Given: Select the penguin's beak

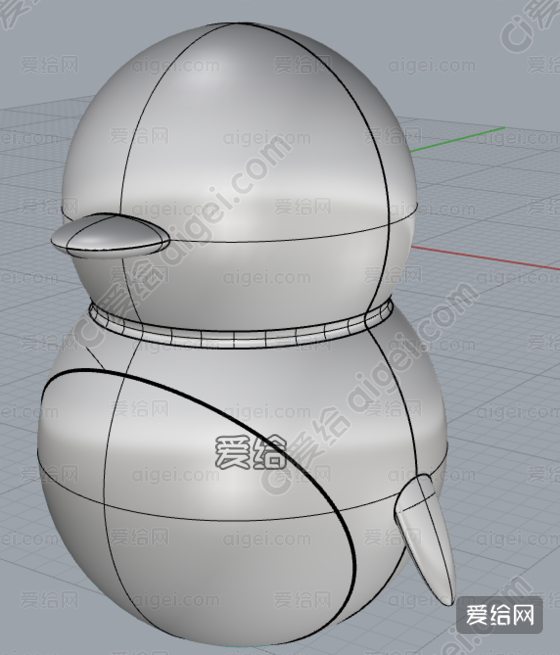Looking at the screenshot, I should click(x=109, y=236).
